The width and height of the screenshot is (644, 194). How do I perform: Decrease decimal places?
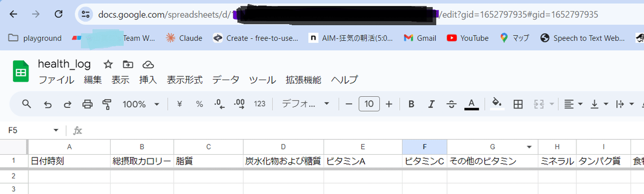[x=219, y=104]
